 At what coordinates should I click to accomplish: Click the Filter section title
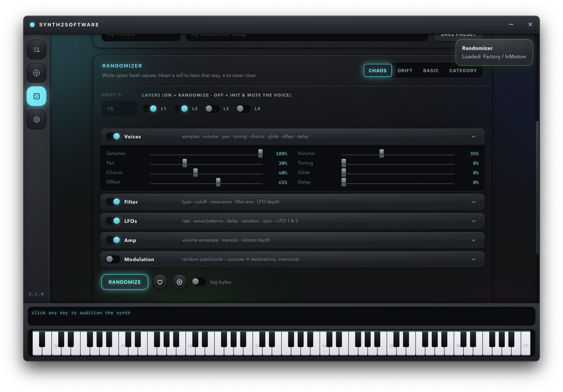click(131, 202)
